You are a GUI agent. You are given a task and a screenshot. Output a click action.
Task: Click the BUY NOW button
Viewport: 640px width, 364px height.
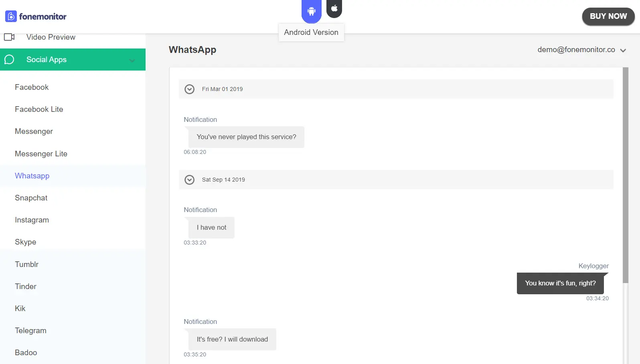pyautogui.click(x=608, y=16)
